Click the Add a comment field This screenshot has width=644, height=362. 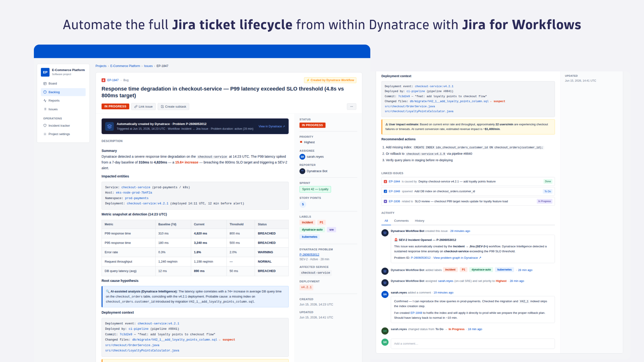click(473, 344)
